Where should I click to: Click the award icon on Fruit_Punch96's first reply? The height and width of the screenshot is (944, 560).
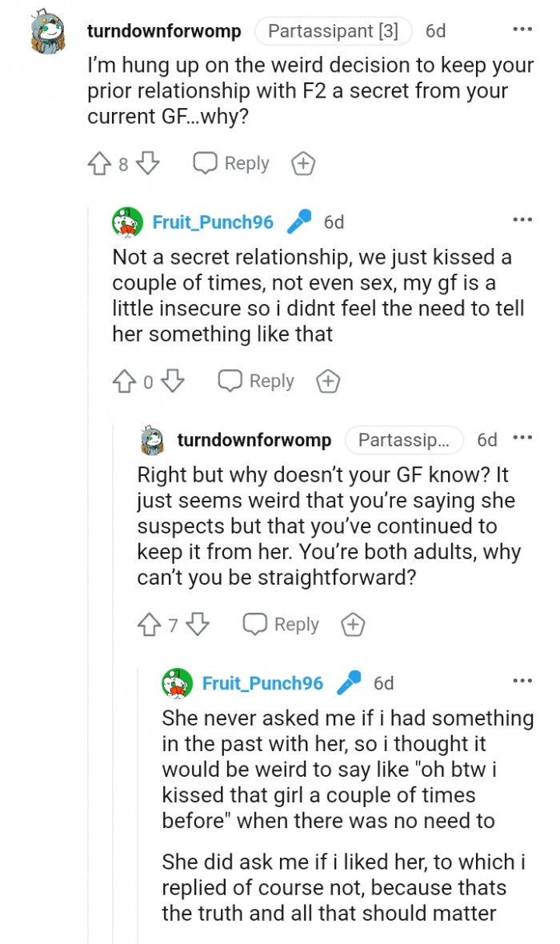[328, 382]
